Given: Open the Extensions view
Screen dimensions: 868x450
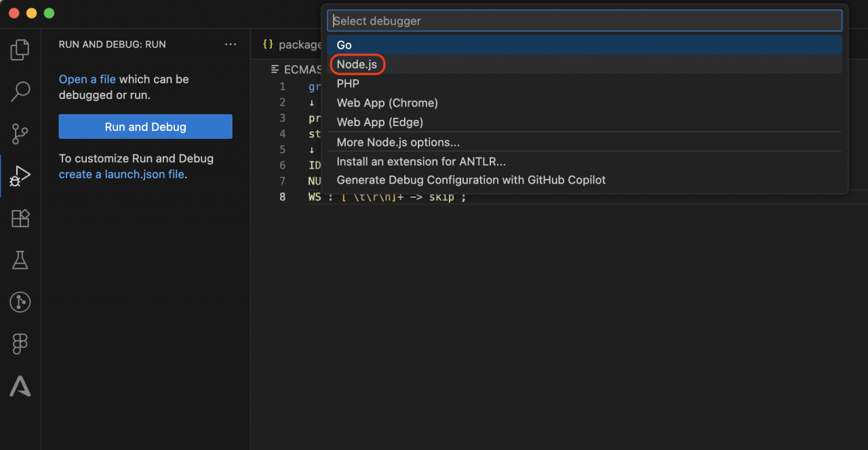Looking at the screenshot, I should pos(20,218).
